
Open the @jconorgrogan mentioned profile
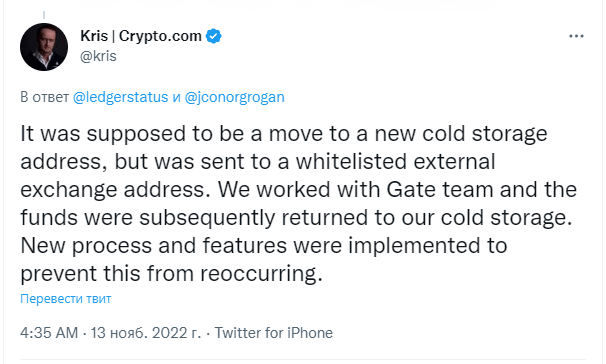(235, 97)
